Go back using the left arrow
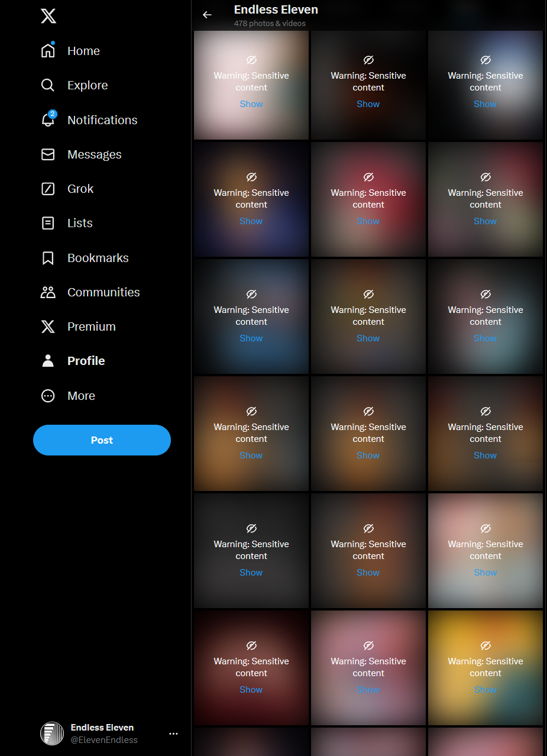The width and height of the screenshot is (547, 756). pos(207,15)
